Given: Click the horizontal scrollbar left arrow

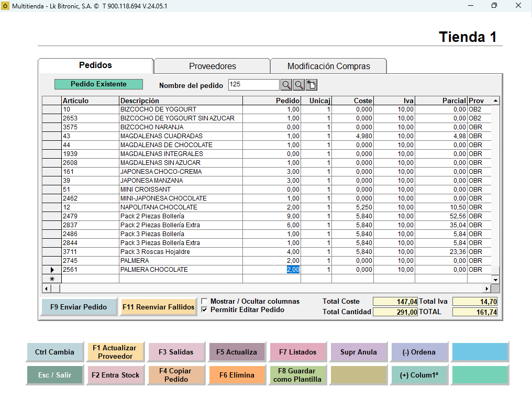Looking at the screenshot, I should [47, 289].
